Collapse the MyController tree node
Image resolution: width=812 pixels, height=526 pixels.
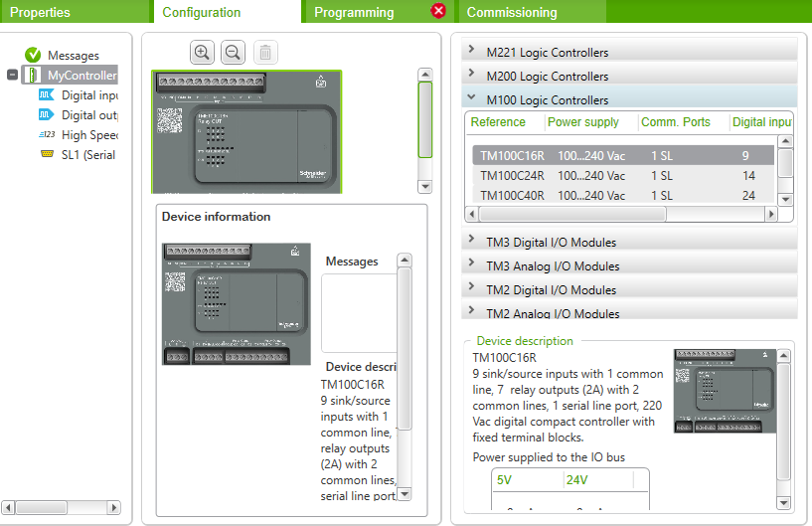(x=13, y=75)
